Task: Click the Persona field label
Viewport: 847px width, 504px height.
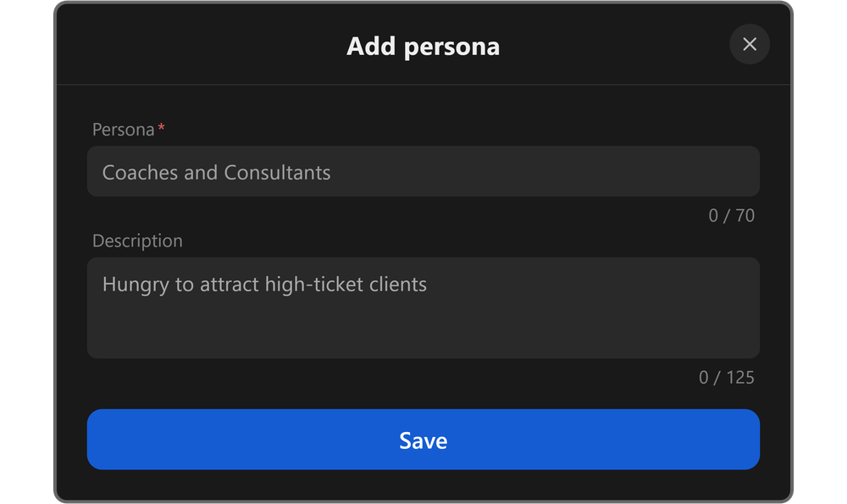Action: click(121, 130)
